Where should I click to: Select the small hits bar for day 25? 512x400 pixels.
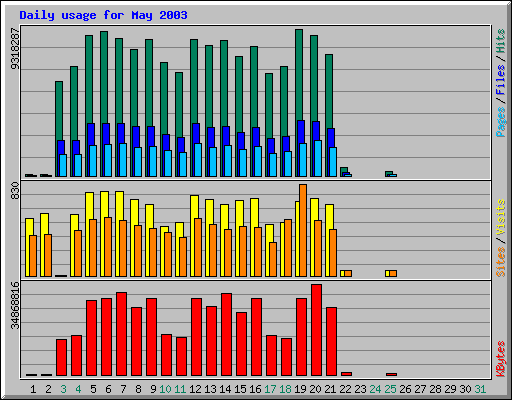coord(389,173)
